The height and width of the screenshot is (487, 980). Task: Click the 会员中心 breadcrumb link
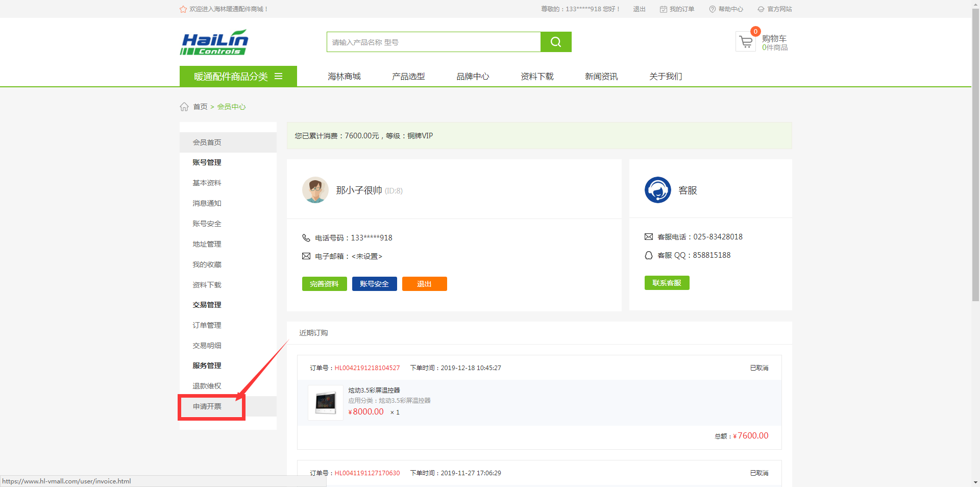click(231, 107)
